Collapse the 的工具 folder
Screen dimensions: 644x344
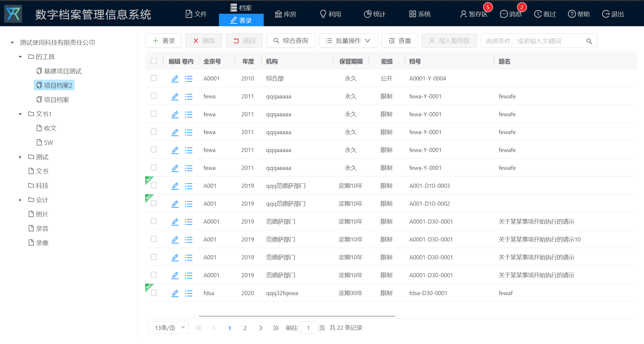coord(20,57)
